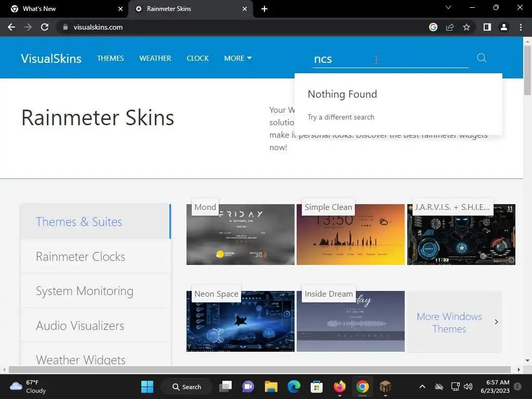
Task: Toggle the browser side panel icon
Action: 487,27
